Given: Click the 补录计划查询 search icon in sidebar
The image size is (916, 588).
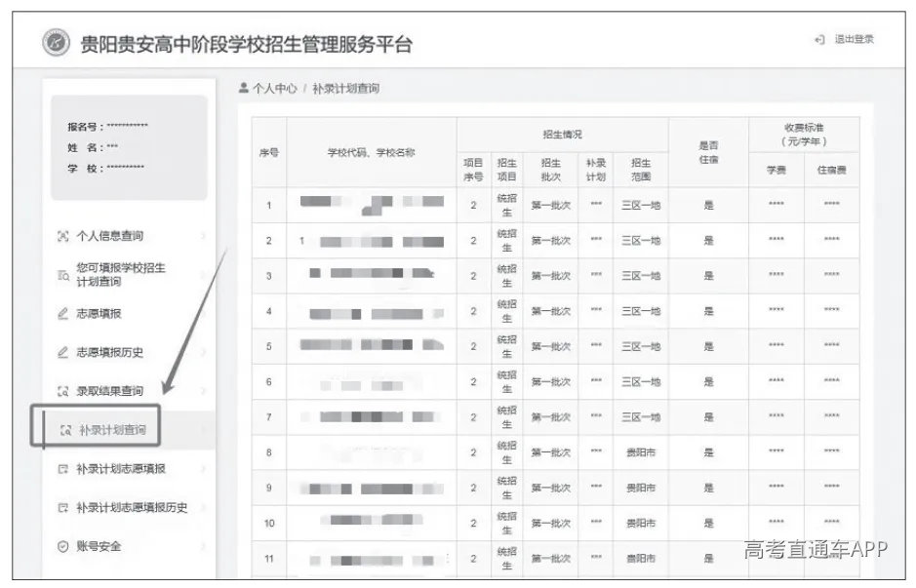Looking at the screenshot, I should click(66, 430).
